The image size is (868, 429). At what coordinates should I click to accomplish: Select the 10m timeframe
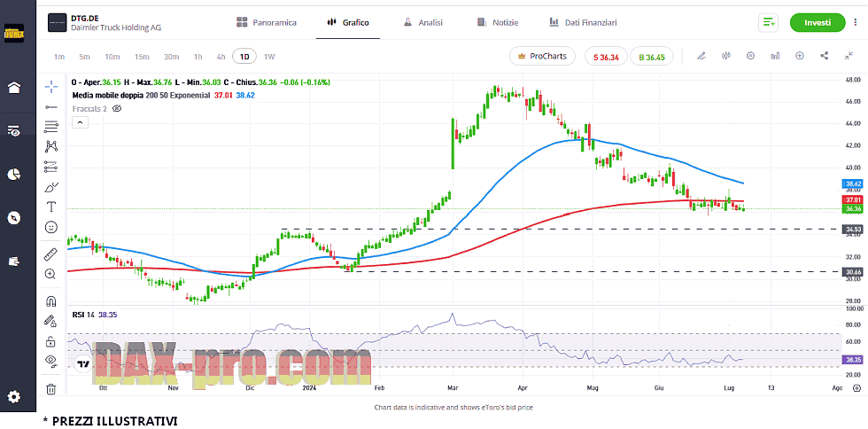click(112, 57)
